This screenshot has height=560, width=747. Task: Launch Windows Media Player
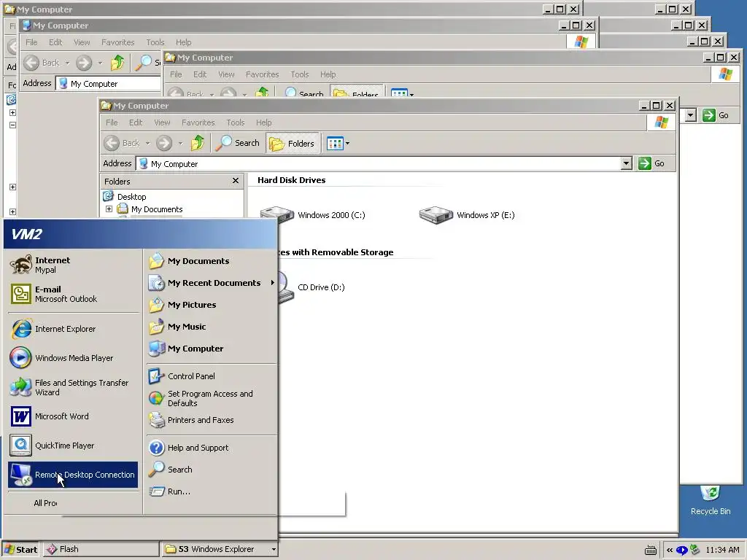(73, 358)
